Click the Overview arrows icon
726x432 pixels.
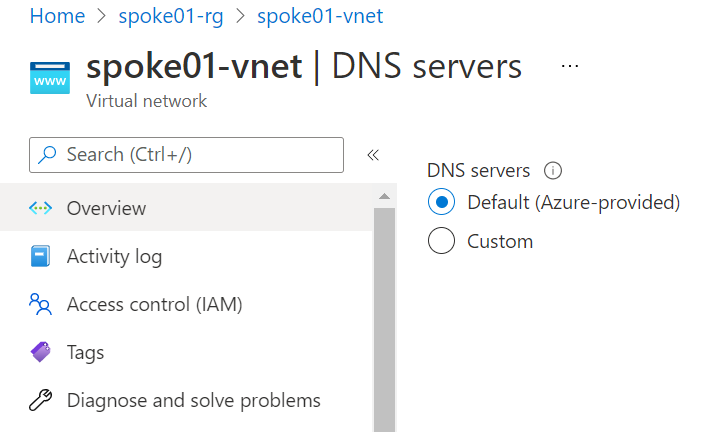[40, 208]
